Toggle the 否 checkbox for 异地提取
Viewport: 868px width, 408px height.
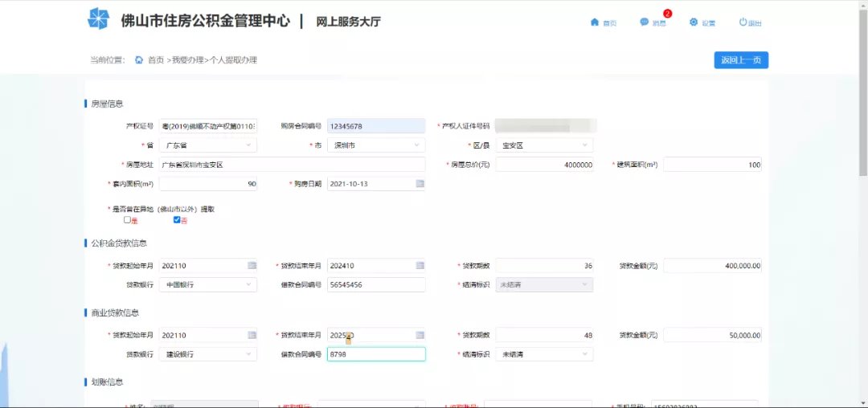[177, 219]
